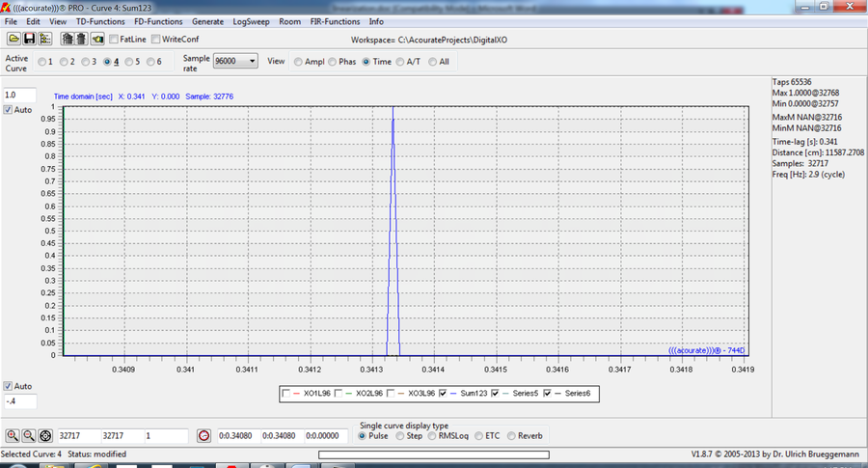Click the zoom out magnifier icon

pyautogui.click(x=29, y=436)
